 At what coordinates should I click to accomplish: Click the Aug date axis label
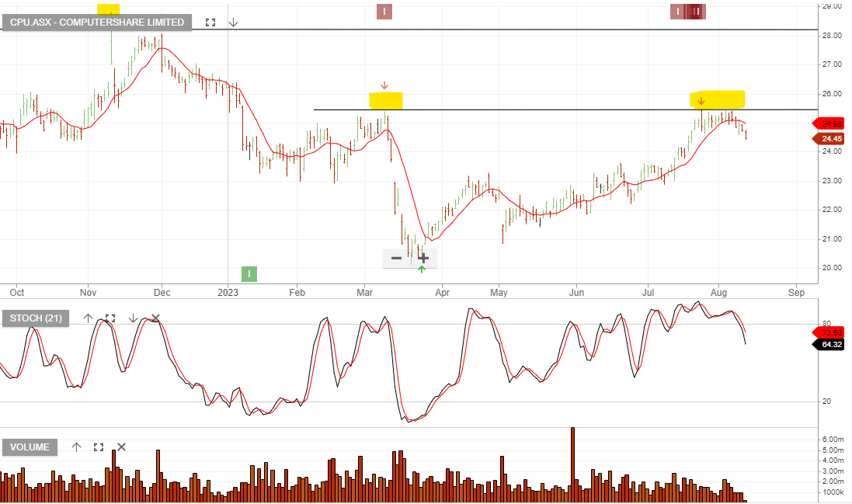point(719,293)
